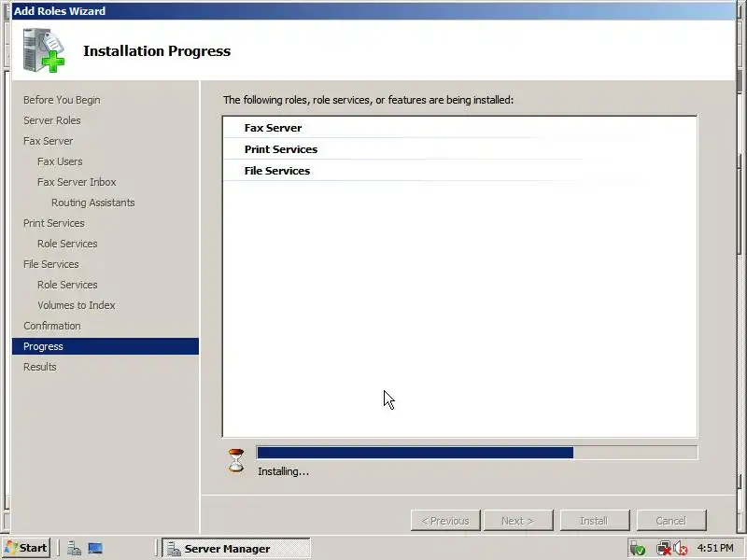Image resolution: width=747 pixels, height=560 pixels.
Task: Click Print Services in install list
Action: click(281, 149)
